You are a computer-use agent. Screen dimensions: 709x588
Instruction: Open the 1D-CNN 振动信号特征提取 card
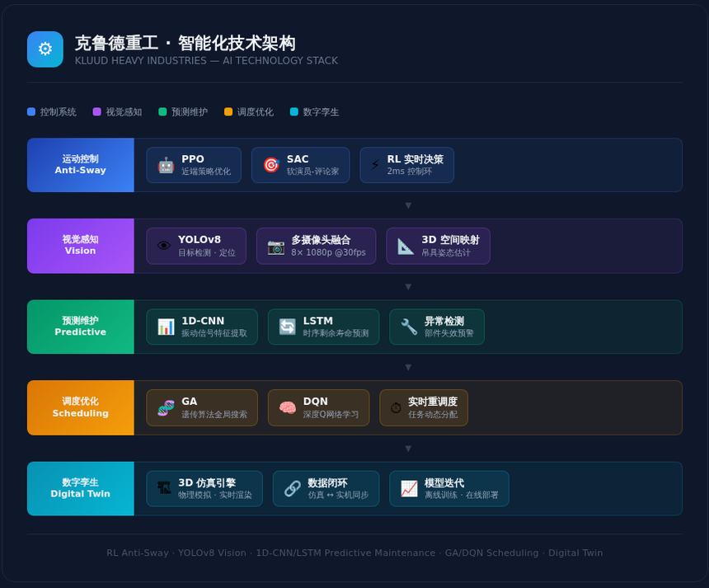[202, 327]
